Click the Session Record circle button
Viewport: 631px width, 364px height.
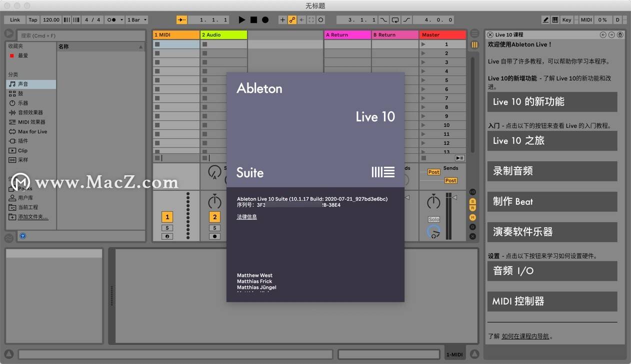(320, 20)
